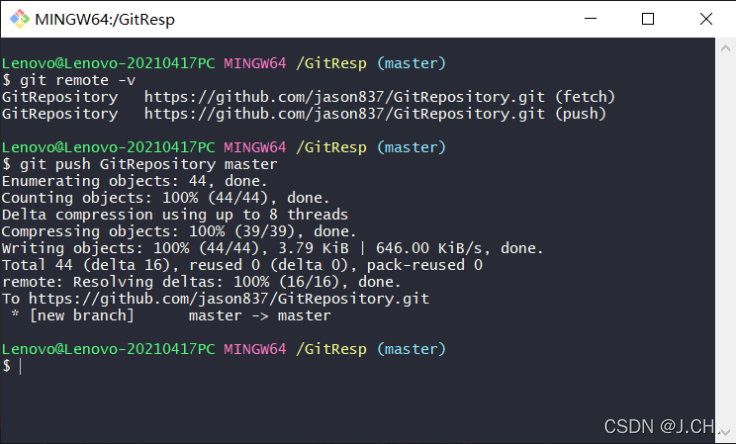The height and width of the screenshot is (444, 736).
Task: Minimize the MINGW64 terminal window
Action: pos(590,19)
